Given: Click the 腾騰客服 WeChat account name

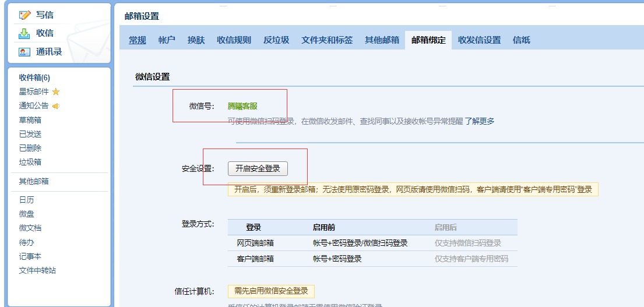Looking at the screenshot, I should point(242,106).
